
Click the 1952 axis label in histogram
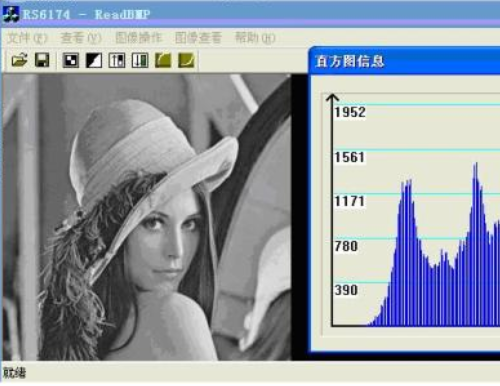pos(350,112)
